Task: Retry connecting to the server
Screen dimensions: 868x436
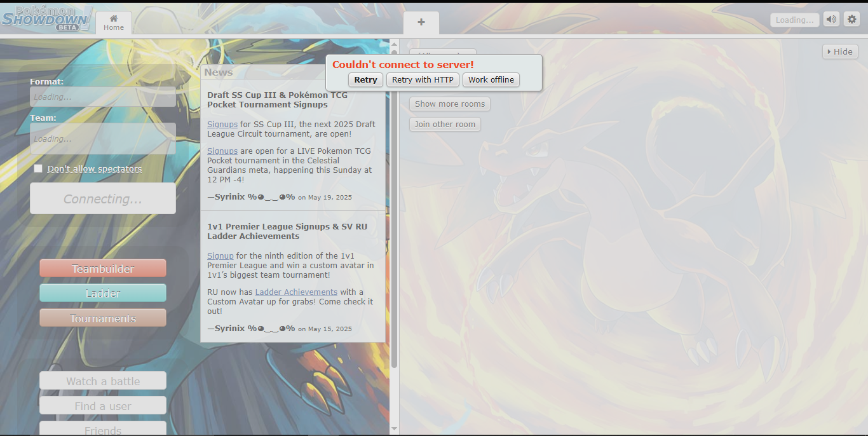Action: [365, 79]
